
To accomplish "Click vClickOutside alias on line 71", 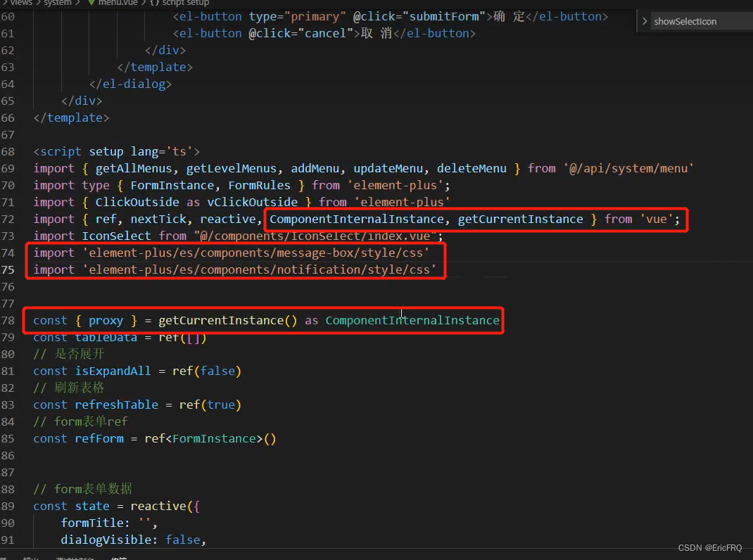I will (x=252, y=202).
